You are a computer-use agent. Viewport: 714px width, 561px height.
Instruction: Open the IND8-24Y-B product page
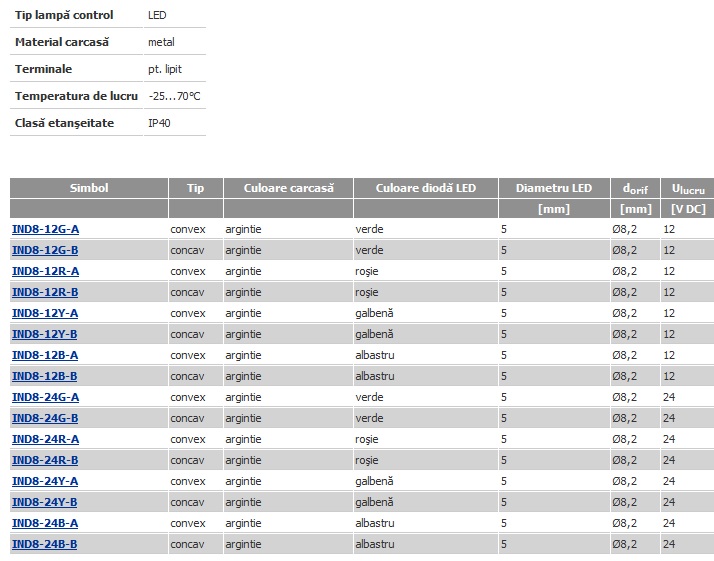click(45, 502)
